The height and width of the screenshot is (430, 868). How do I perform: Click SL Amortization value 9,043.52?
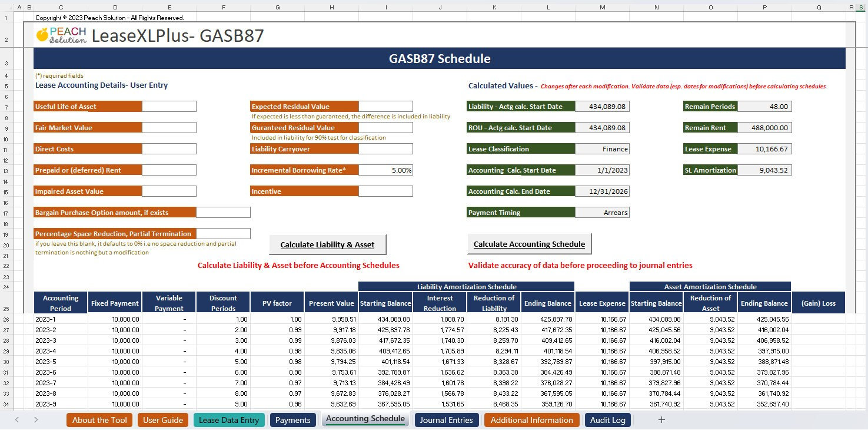764,170
